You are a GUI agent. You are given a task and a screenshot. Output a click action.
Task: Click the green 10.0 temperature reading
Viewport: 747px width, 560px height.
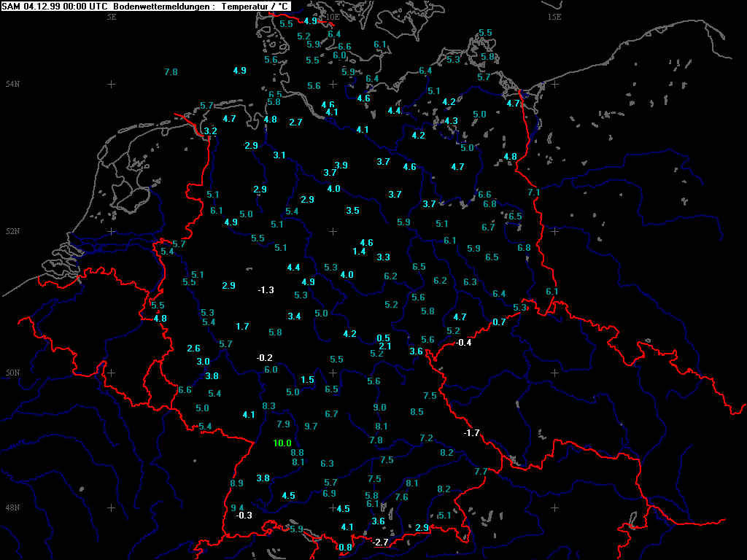282,443
